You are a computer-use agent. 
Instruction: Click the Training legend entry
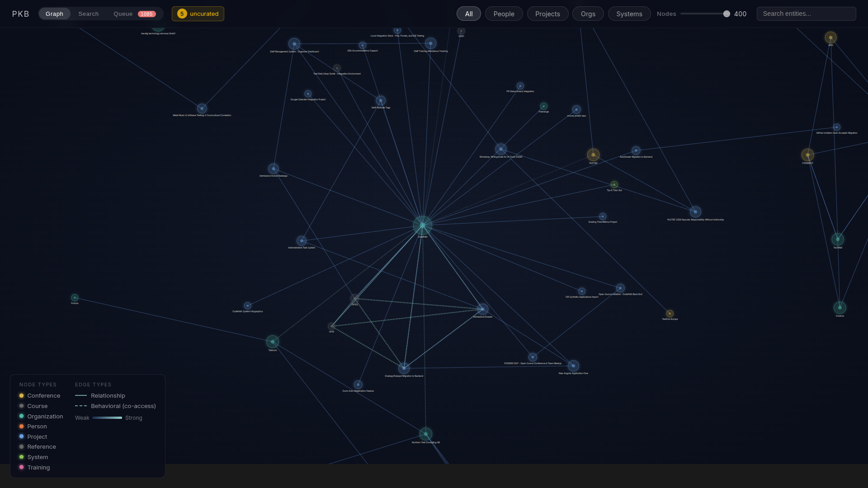[x=34, y=467]
